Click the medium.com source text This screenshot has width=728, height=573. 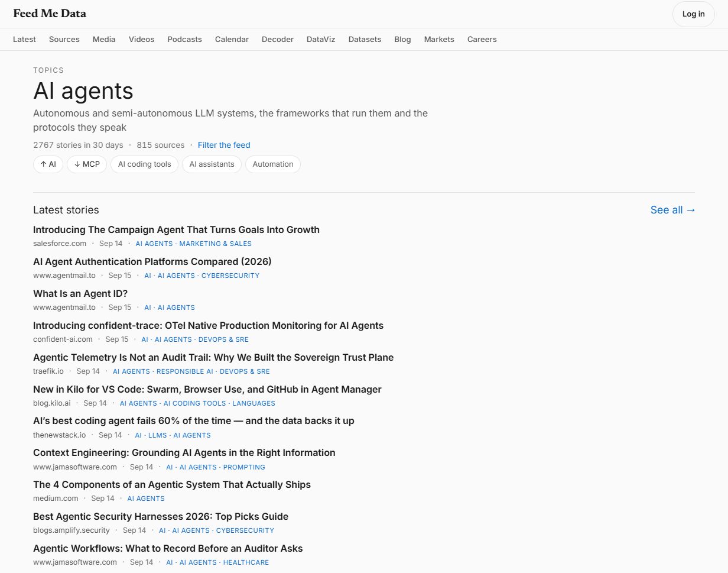point(56,498)
